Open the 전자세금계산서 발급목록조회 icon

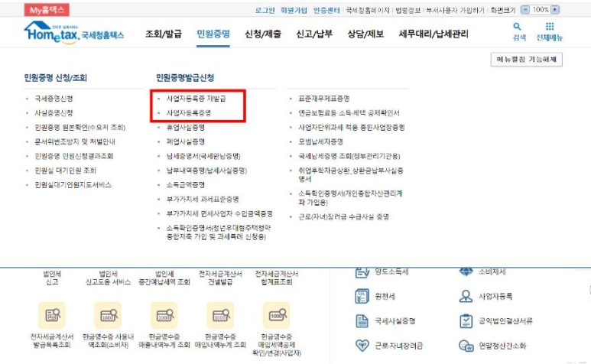tap(52, 315)
